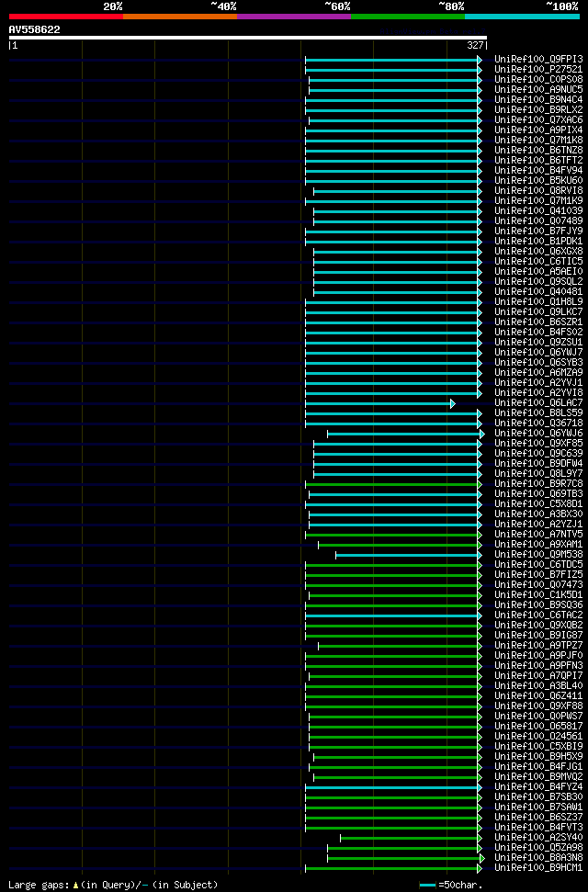Open hit UniRef100_P27521
The width and height of the screenshot is (588, 892).
coord(538,70)
